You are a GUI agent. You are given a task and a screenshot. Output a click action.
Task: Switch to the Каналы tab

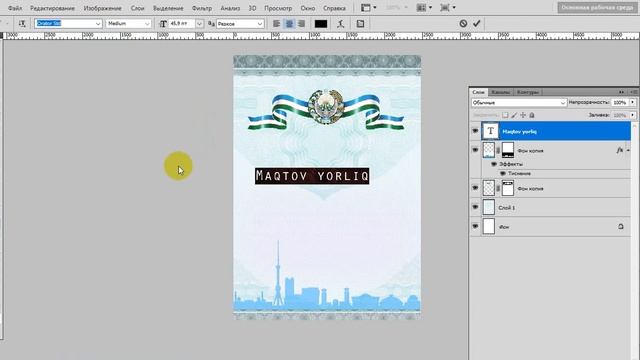click(500, 92)
